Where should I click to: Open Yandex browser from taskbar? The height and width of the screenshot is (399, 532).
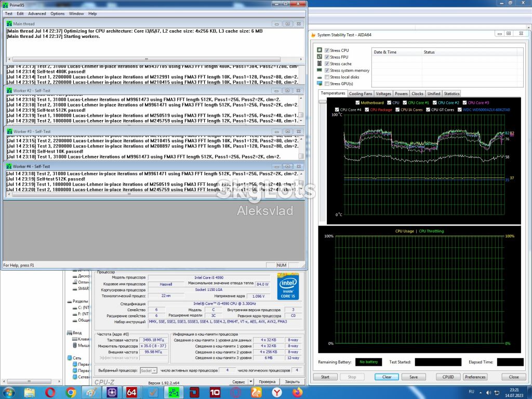(277, 393)
